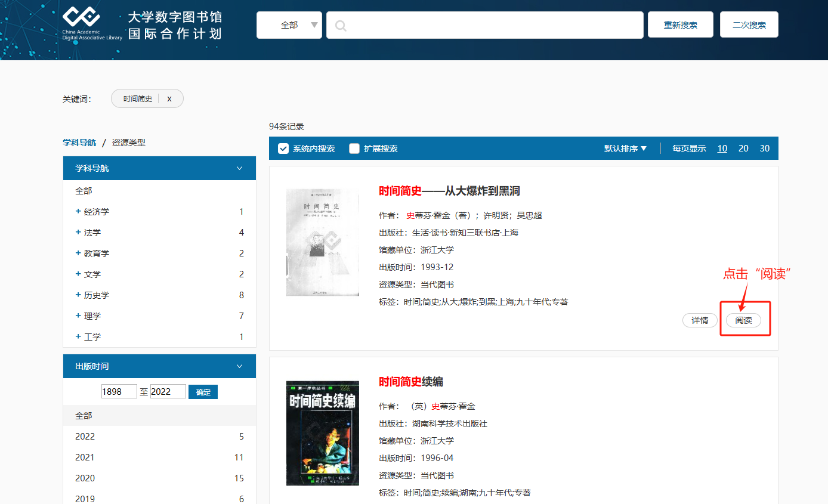Open the 默认排序 sort dropdown
Viewport: 828px width, 504px height.
click(x=625, y=149)
